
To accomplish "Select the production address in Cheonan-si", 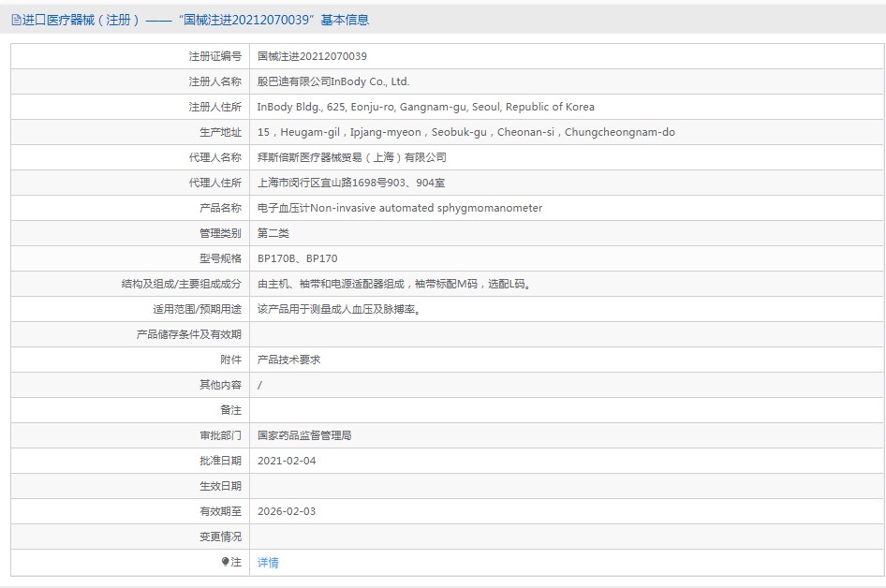I will tap(465, 132).
